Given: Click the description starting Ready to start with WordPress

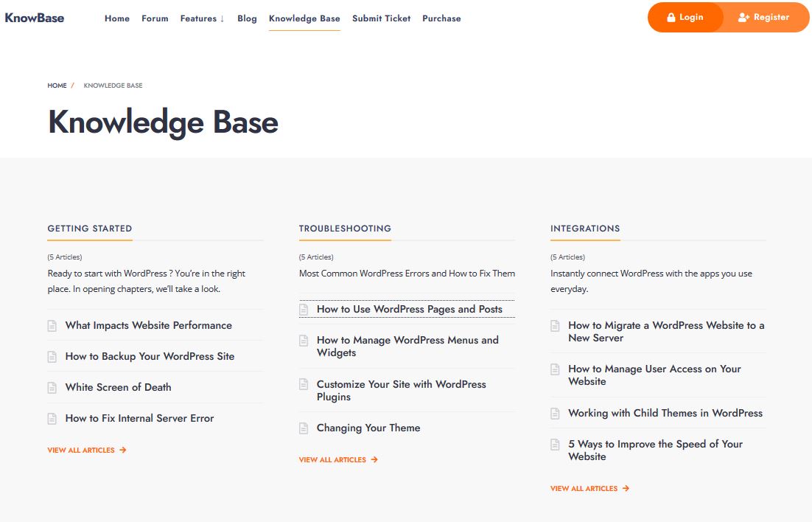Looking at the screenshot, I should coord(147,281).
